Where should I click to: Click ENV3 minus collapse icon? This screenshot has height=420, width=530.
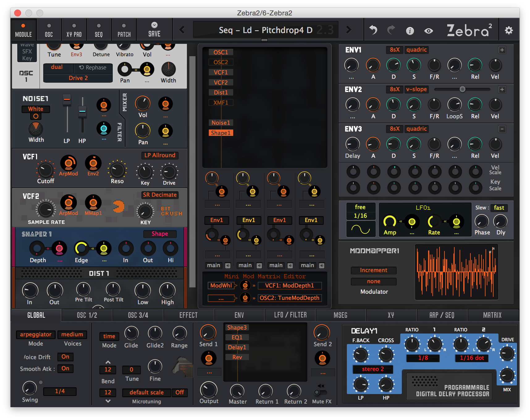pos(502,129)
